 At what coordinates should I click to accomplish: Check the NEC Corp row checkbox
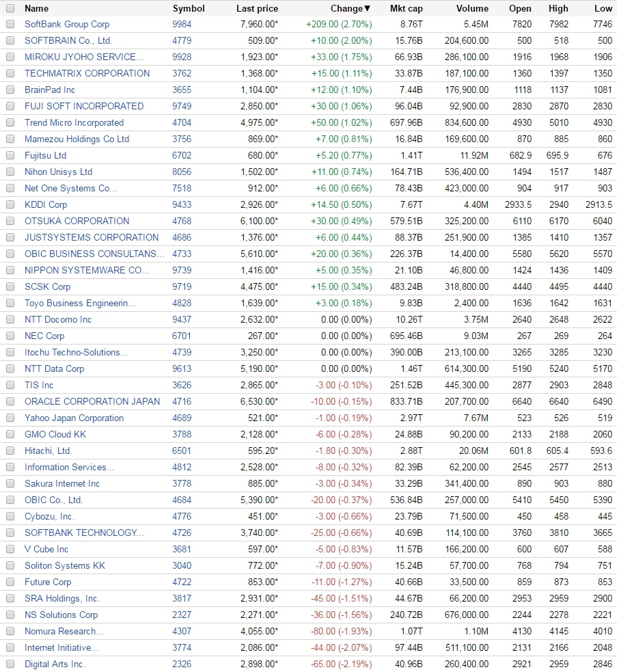(10, 336)
